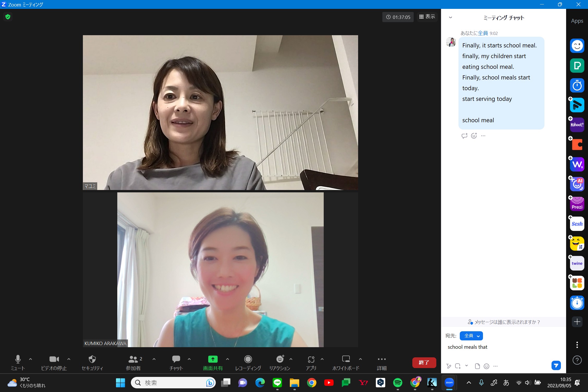
Task: Attach a file in chat composer
Action: tap(477, 366)
